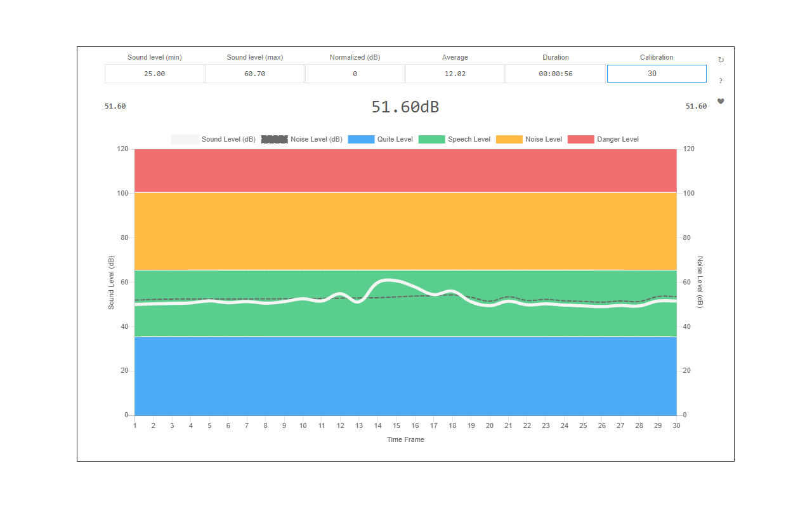Click the Average field showing 12.02
812x508 pixels.
tap(455, 74)
